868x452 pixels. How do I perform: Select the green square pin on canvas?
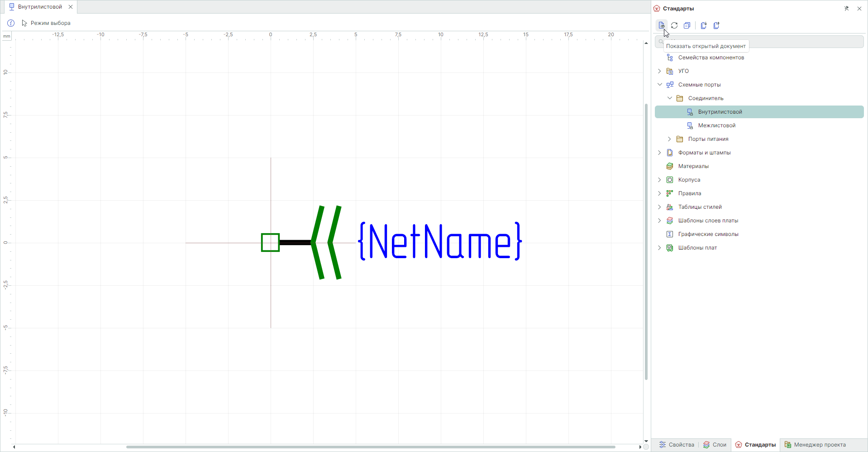click(x=270, y=242)
